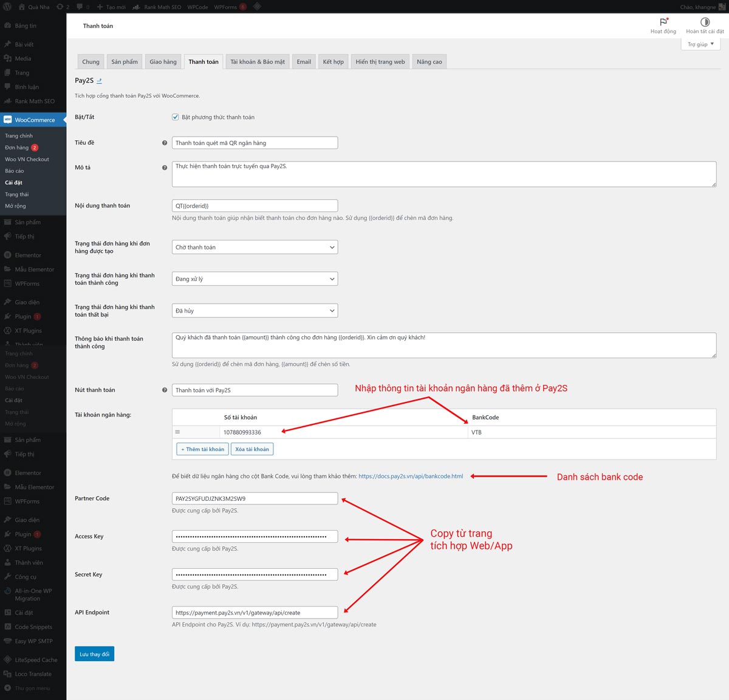The height and width of the screenshot is (700, 729).
Task: Click the Secret Key password field
Action: pyautogui.click(x=255, y=574)
